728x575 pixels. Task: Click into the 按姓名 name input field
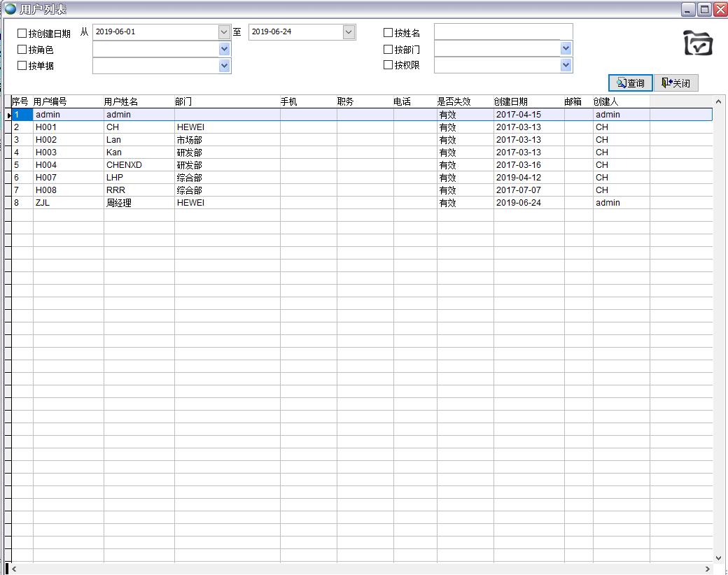(x=503, y=31)
